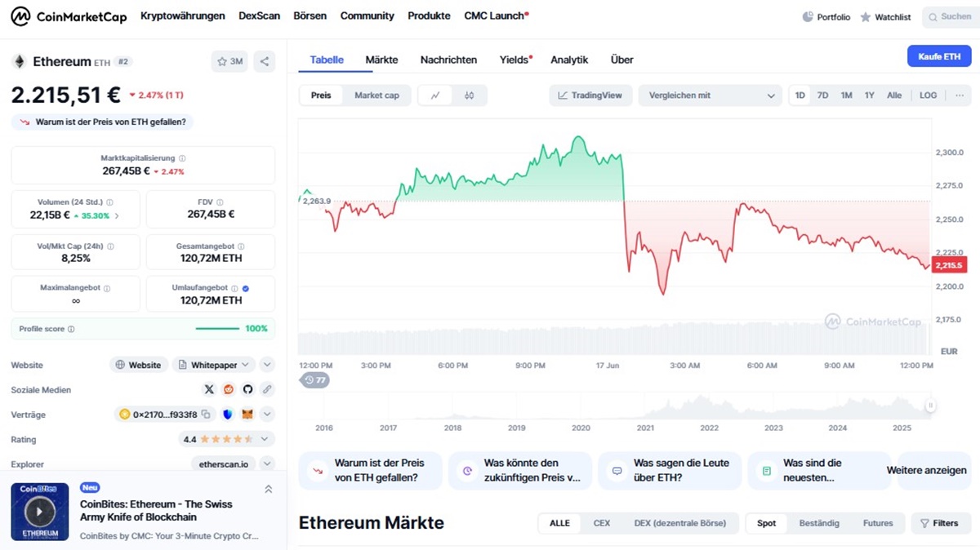Click the red 2,215.5 price tag
This screenshot has width=980, height=550.
coord(949,266)
